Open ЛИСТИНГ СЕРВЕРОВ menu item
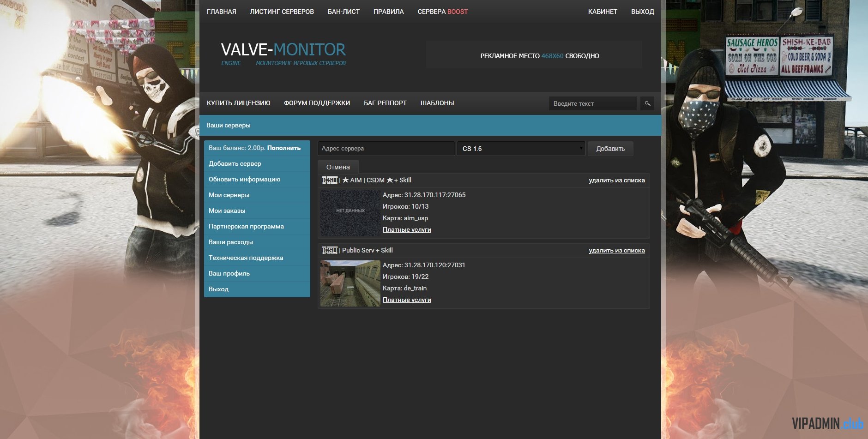Viewport: 868px width, 439px height. point(282,12)
